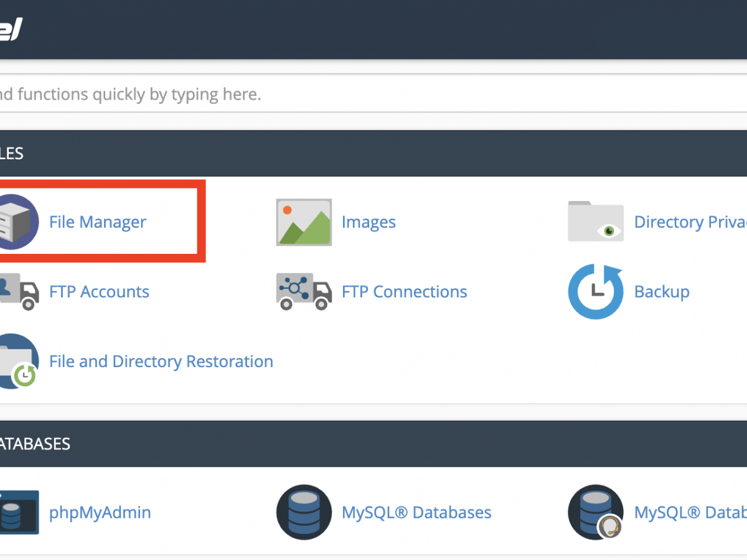This screenshot has height=560, width=747.
Task: Click File and Directory Restoration link
Action: point(161,362)
